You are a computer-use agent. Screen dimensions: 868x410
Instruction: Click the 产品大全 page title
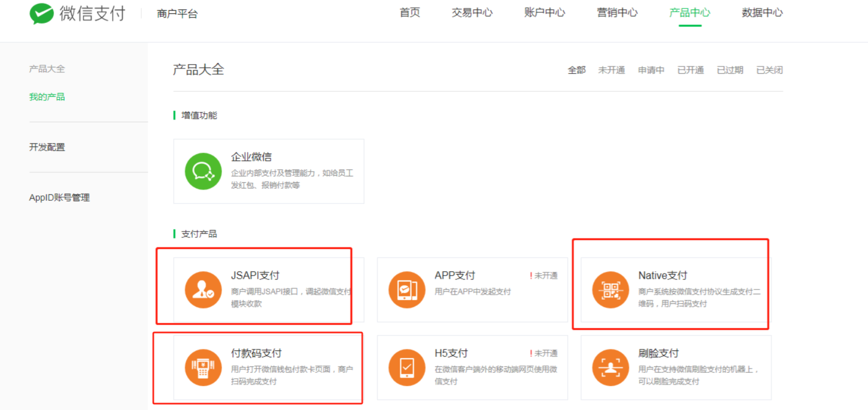198,70
